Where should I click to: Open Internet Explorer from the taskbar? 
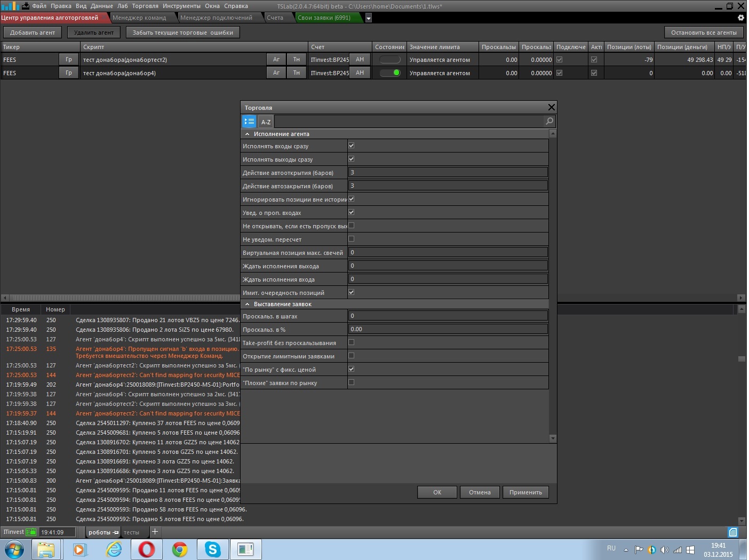coord(114,549)
